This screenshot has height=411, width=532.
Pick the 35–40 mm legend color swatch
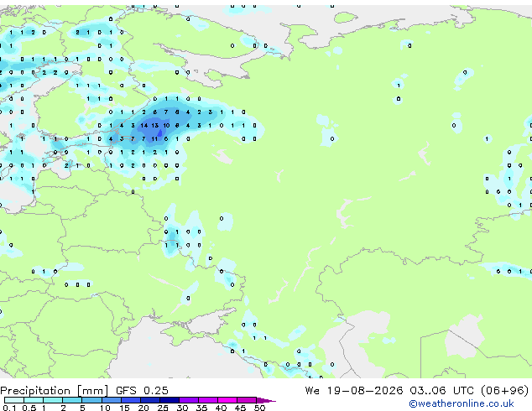[x=208, y=400]
